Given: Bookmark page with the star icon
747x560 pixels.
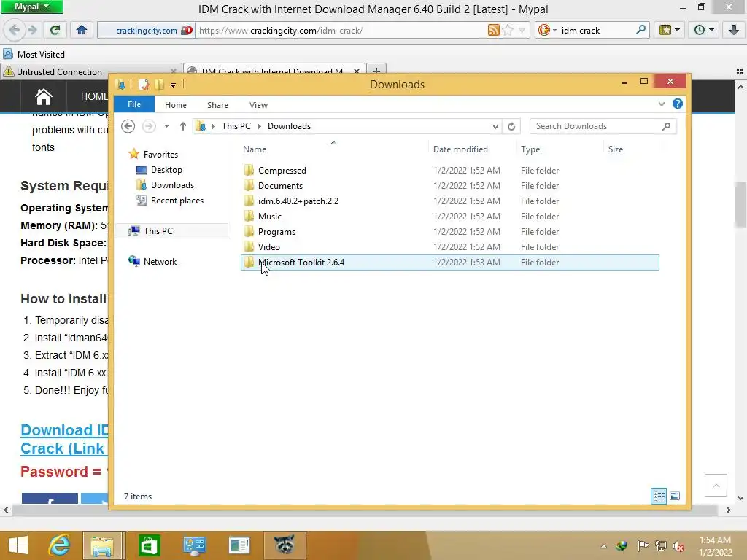Looking at the screenshot, I should [508, 30].
